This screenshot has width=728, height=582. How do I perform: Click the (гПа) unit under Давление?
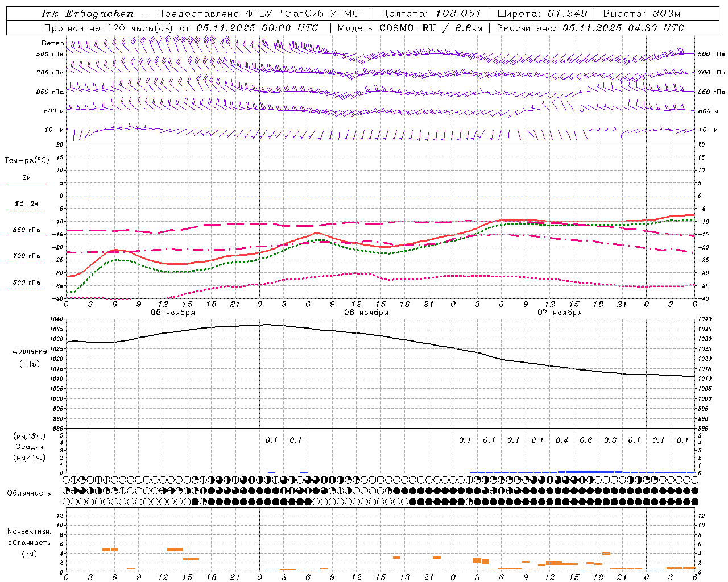coord(30,364)
